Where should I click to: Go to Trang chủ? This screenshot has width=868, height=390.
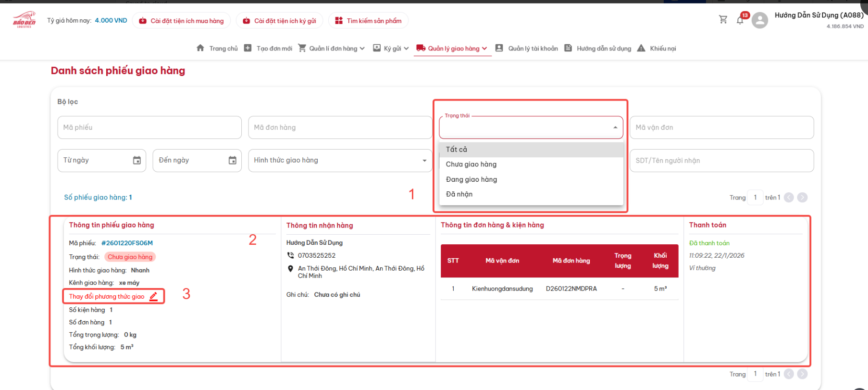[217, 49]
